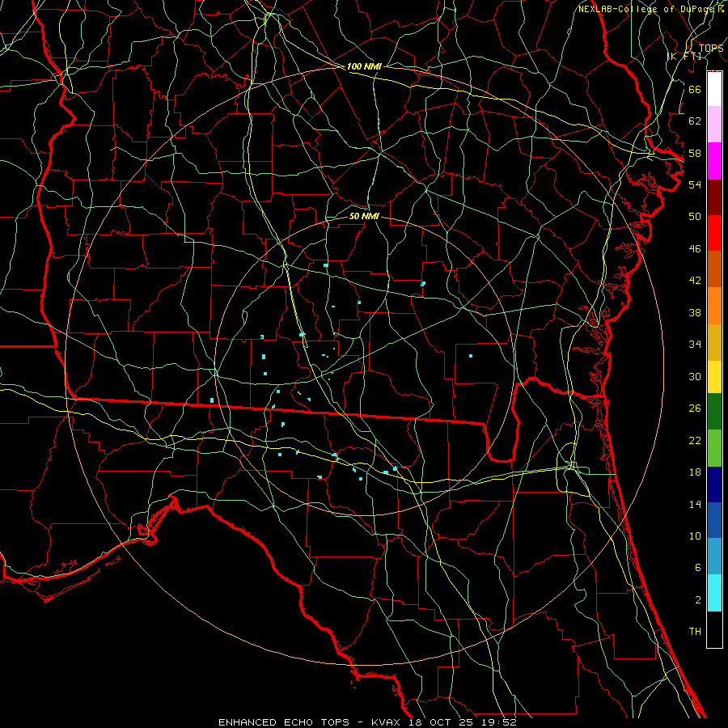Click the 100 NMI range ring label
The image size is (728, 728).
tap(364, 66)
